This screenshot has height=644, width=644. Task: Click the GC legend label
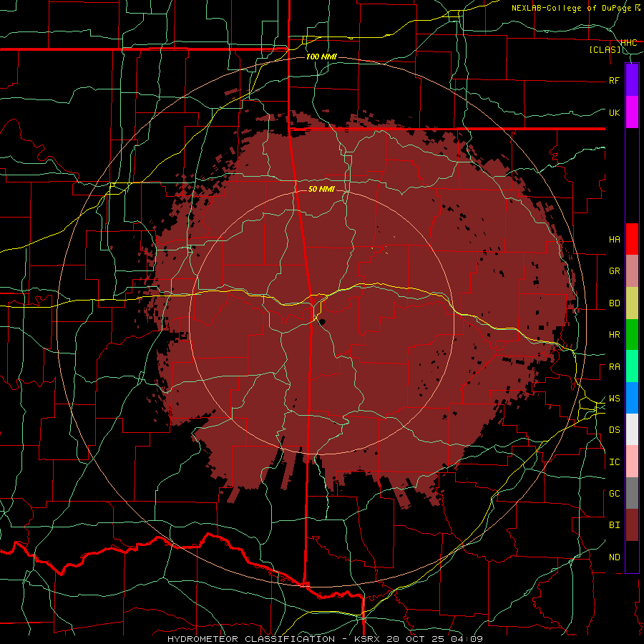click(x=615, y=494)
